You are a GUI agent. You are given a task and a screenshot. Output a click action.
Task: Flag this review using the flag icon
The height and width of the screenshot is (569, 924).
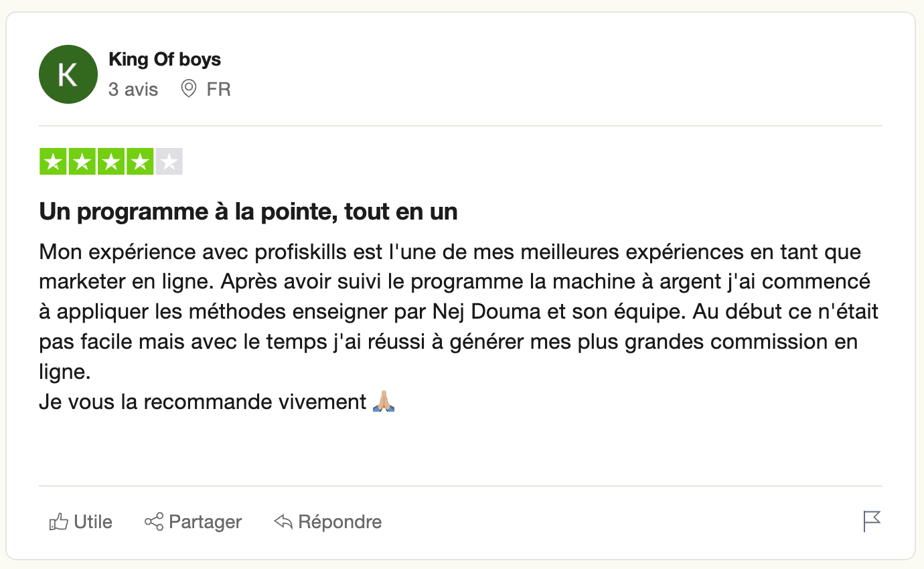(872, 521)
